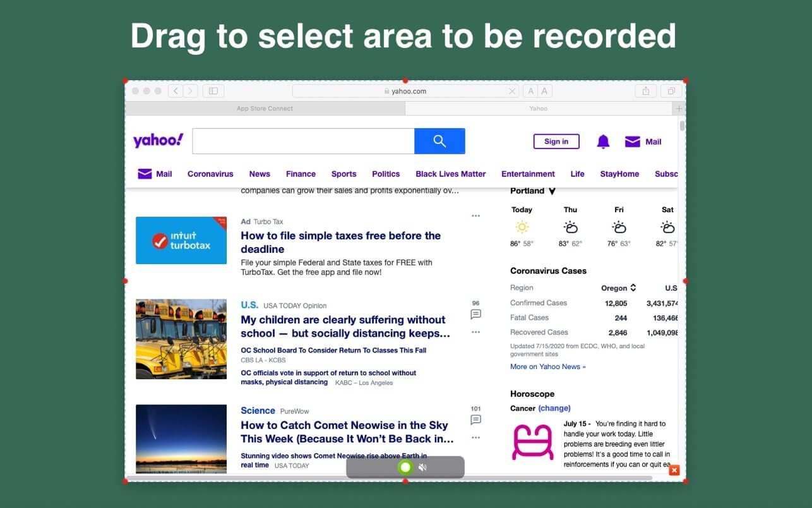The height and width of the screenshot is (508, 812).
Task: Click change next to Cancer horoscope
Action: [554, 408]
